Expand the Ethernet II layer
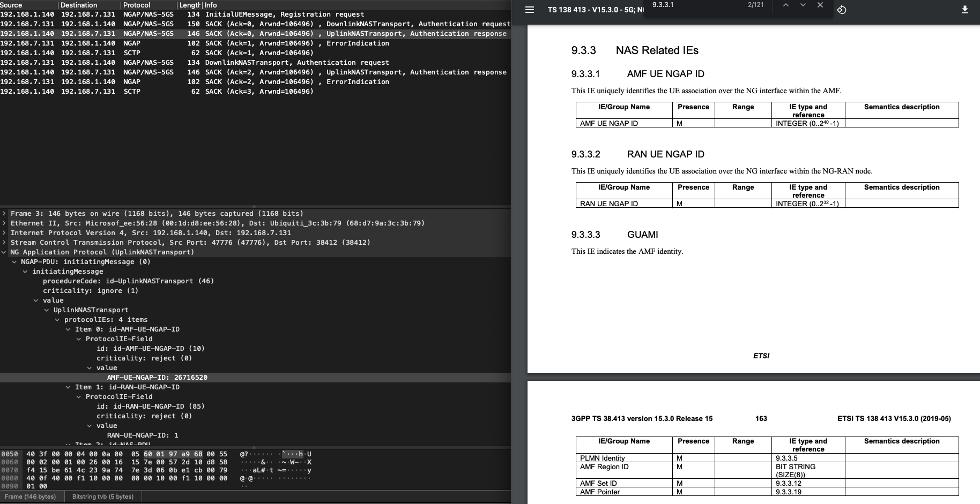Viewport: 980px width, 504px height. pyautogui.click(x=4, y=223)
